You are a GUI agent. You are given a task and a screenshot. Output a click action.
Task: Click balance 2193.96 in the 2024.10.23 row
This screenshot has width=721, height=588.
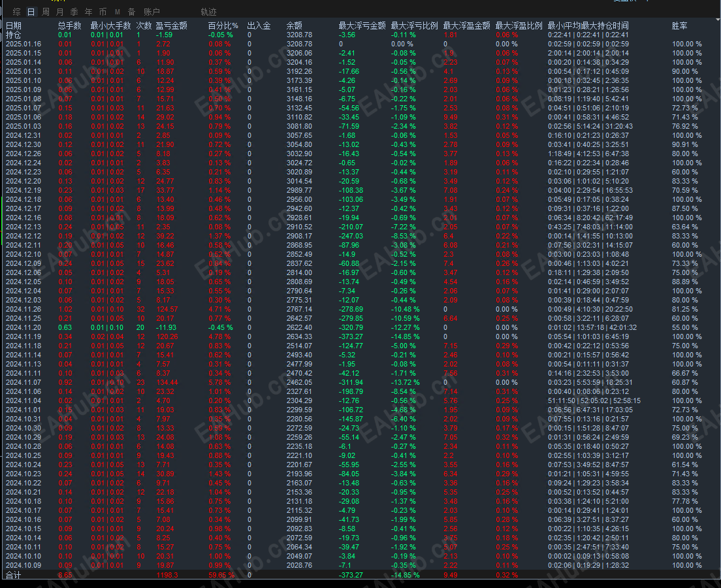pos(299,474)
